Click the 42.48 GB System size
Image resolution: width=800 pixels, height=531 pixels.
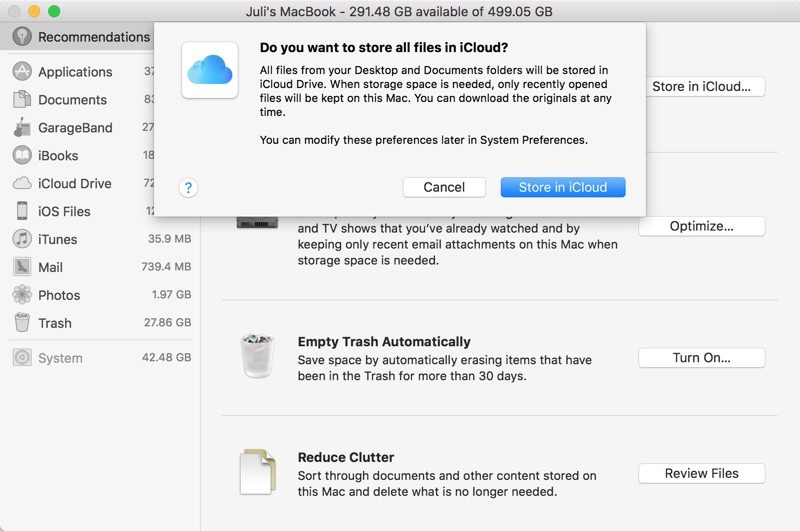tap(166, 358)
